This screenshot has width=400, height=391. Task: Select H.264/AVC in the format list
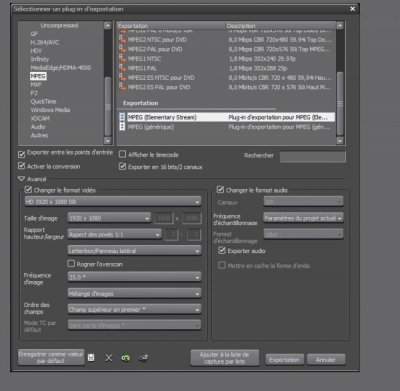44,42
